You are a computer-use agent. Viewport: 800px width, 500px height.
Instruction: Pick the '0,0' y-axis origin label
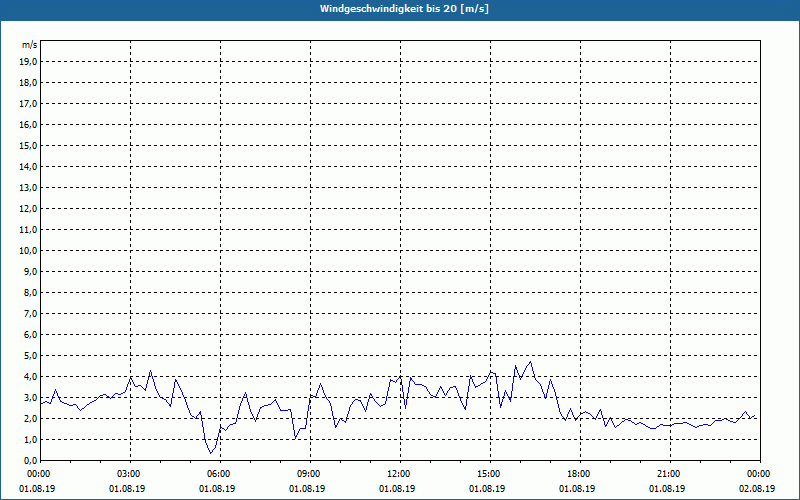click(x=30, y=461)
